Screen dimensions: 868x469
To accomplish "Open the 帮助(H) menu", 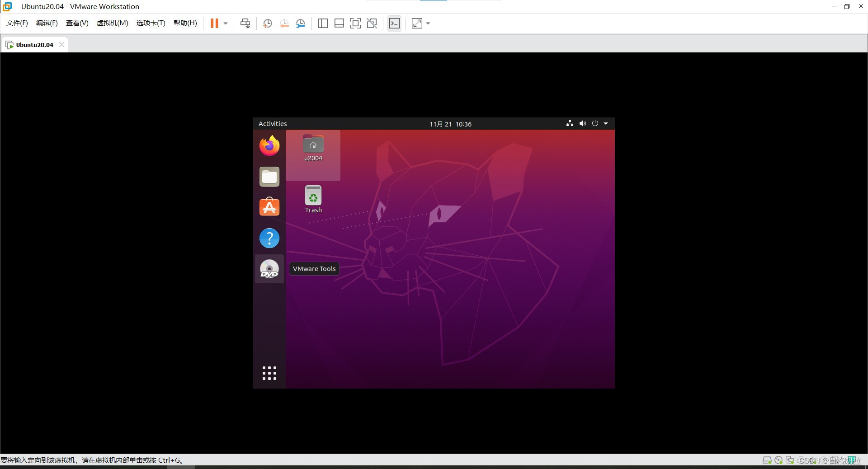I will (x=185, y=23).
